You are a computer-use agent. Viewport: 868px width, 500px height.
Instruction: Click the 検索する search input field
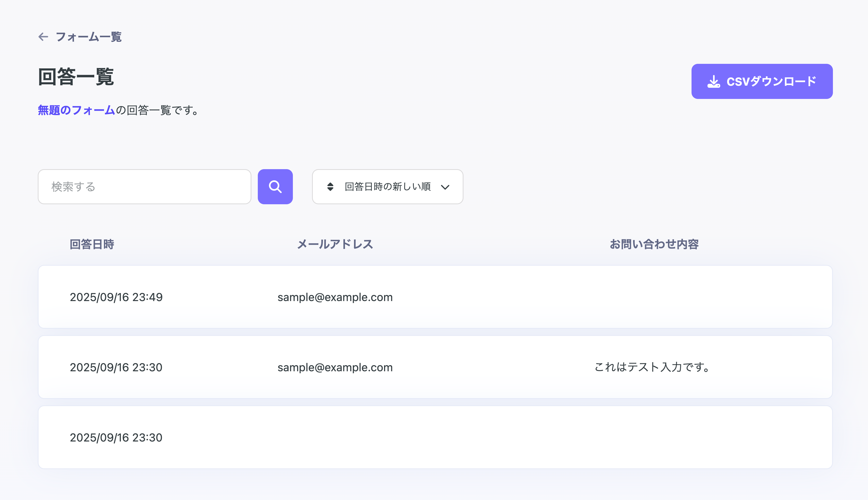point(144,186)
